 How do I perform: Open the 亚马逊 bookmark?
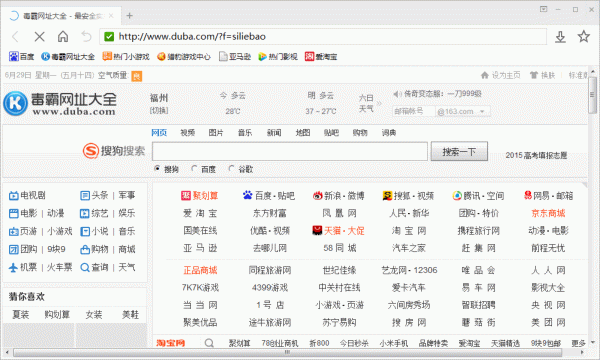(x=235, y=57)
